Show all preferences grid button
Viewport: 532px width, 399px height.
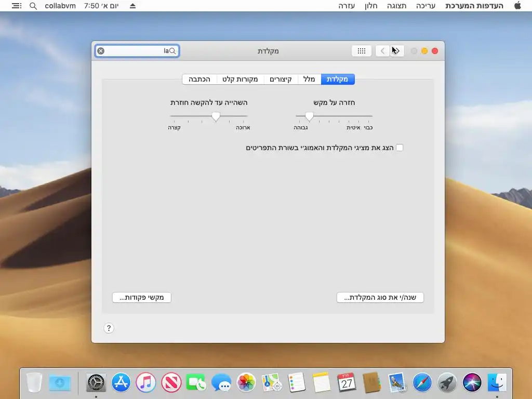point(362,51)
